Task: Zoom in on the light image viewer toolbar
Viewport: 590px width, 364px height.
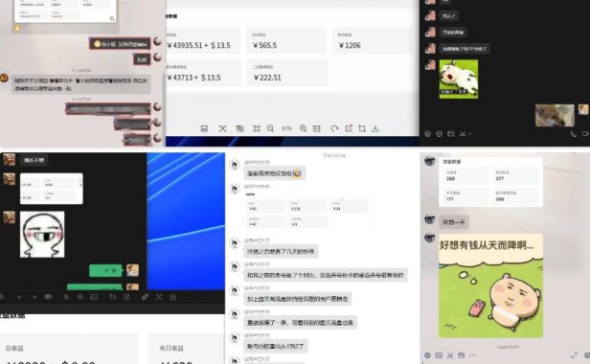Action: [x=303, y=128]
